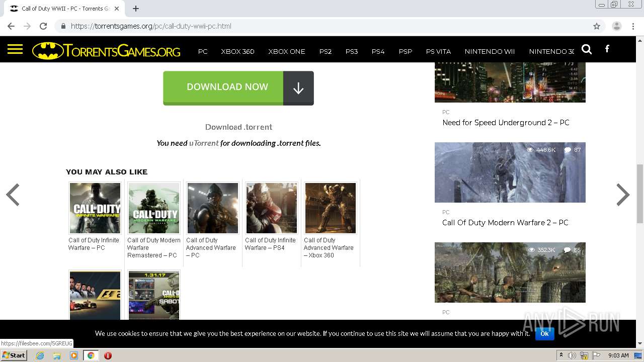The width and height of the screenshot is (644, 362).
Task: Select NINTENDO WII menu item
Action: pos(490,51)
